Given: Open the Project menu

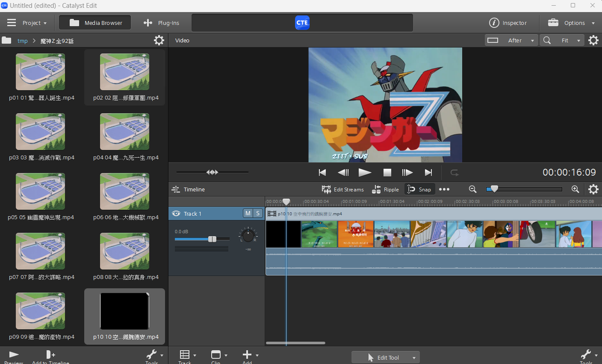Looking at the screenshot, I should tap(27, 23).
